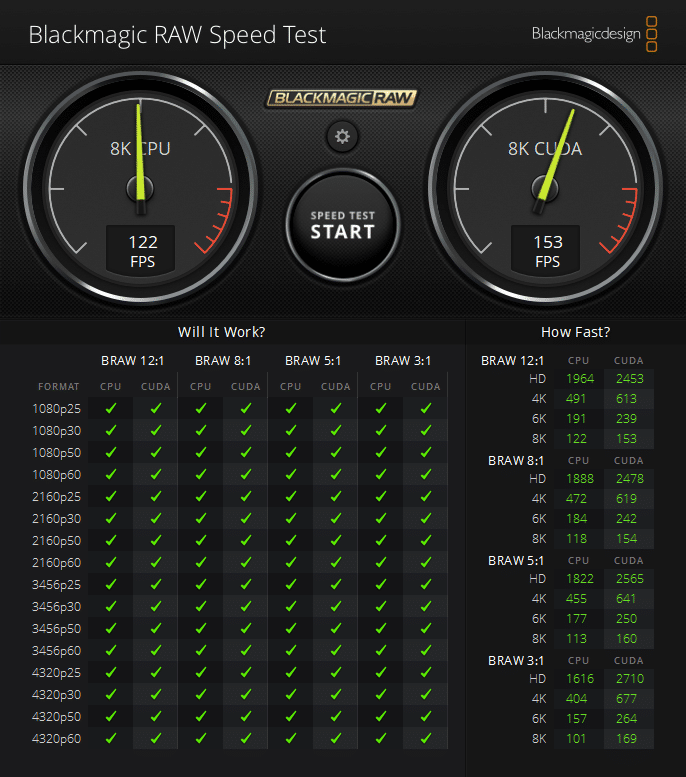
Task: Select the 4320p30 format row label
Action: [x=57, y=694]
